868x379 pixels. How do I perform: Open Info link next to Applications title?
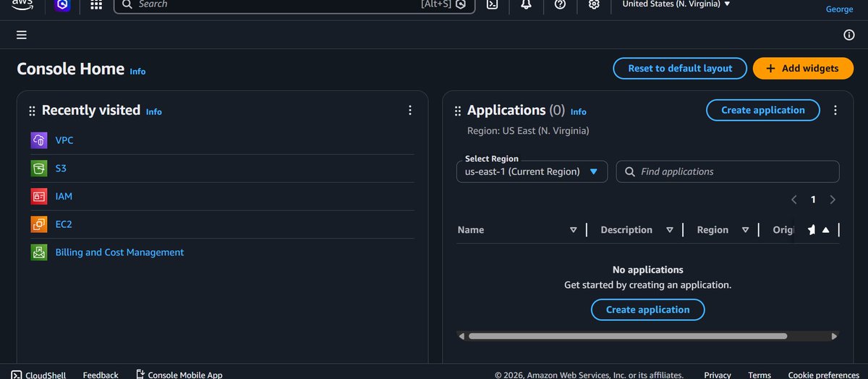[x=579, y=112]
